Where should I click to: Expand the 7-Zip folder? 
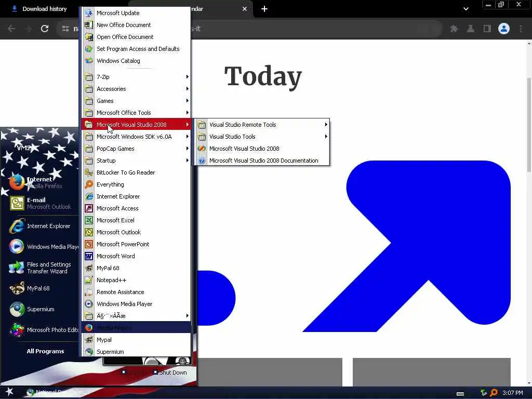click(136, 77)
